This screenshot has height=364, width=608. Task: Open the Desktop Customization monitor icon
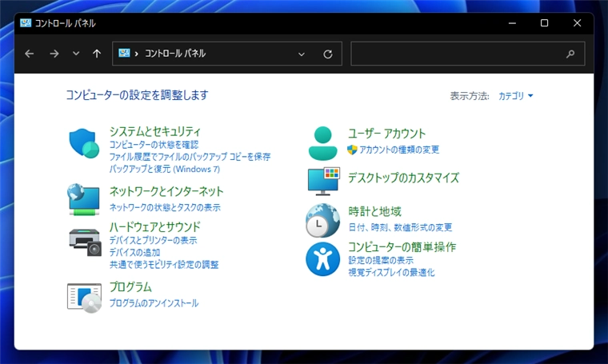(x=324, y=181)
